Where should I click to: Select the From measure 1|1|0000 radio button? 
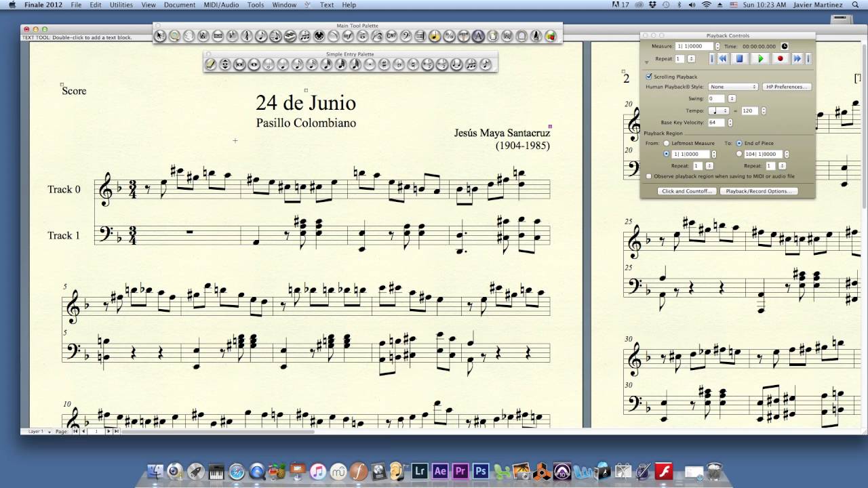click(x=667, y=154)
